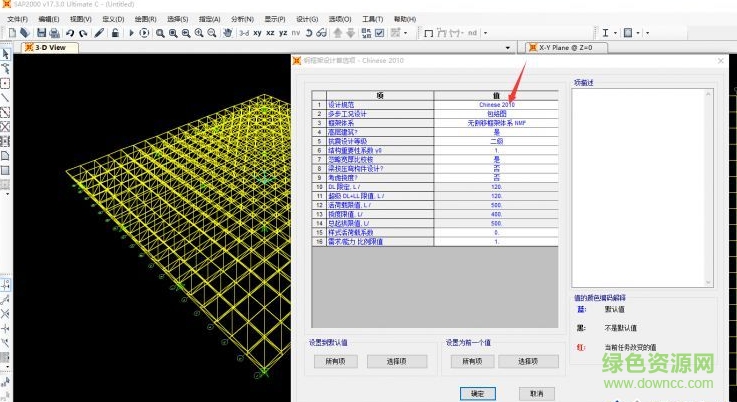Click the 活荷载限值 value cell 500
Viewport: 737px width, 402px height.
[496, 204]
